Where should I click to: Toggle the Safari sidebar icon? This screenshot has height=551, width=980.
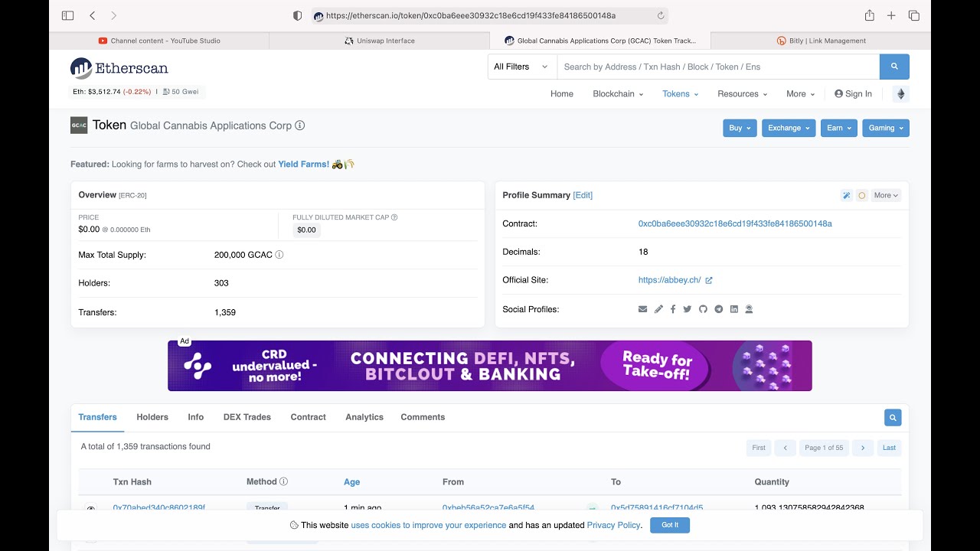67,15
